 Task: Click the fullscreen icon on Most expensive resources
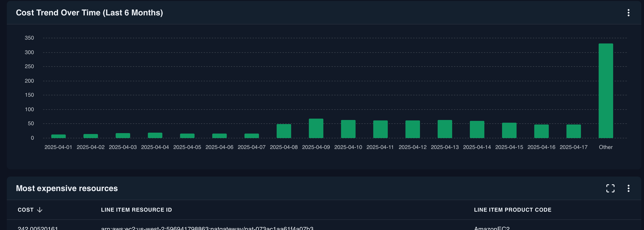coord(610,189)
